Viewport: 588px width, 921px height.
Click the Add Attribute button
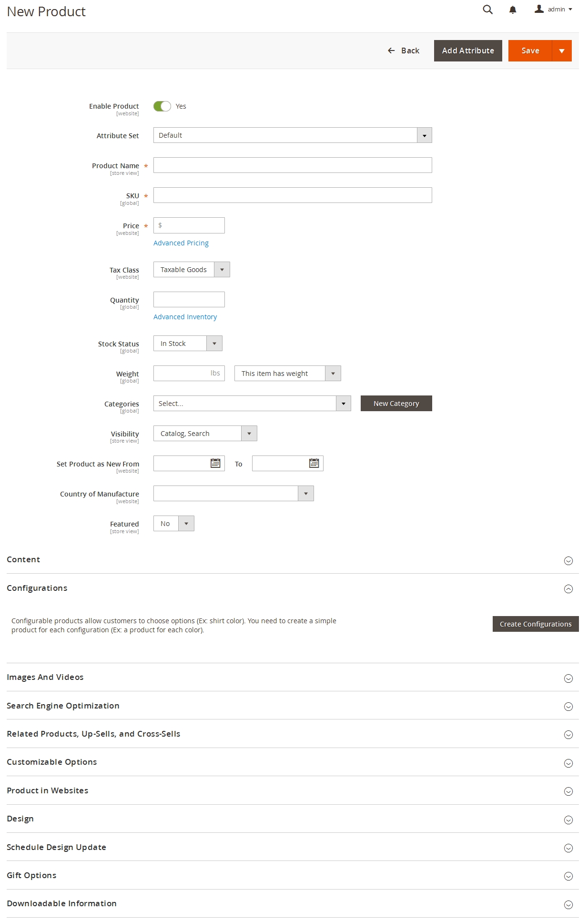tap(467, 51)
